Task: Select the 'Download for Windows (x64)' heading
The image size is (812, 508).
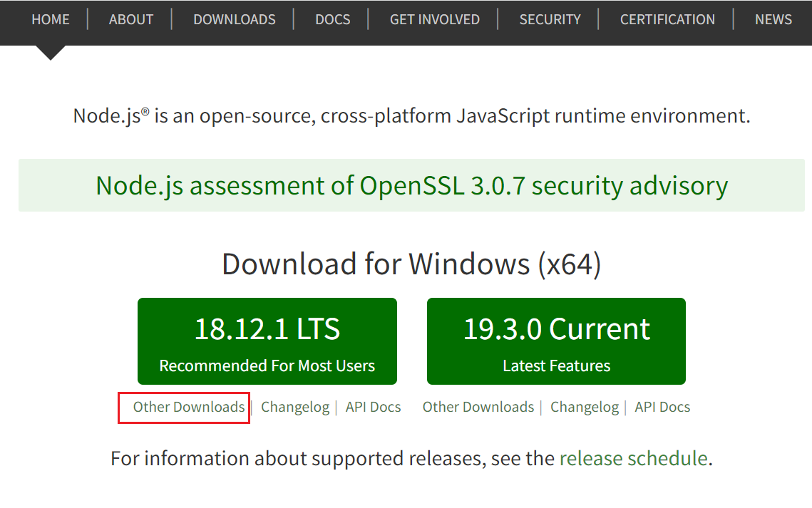Action: 411,264
